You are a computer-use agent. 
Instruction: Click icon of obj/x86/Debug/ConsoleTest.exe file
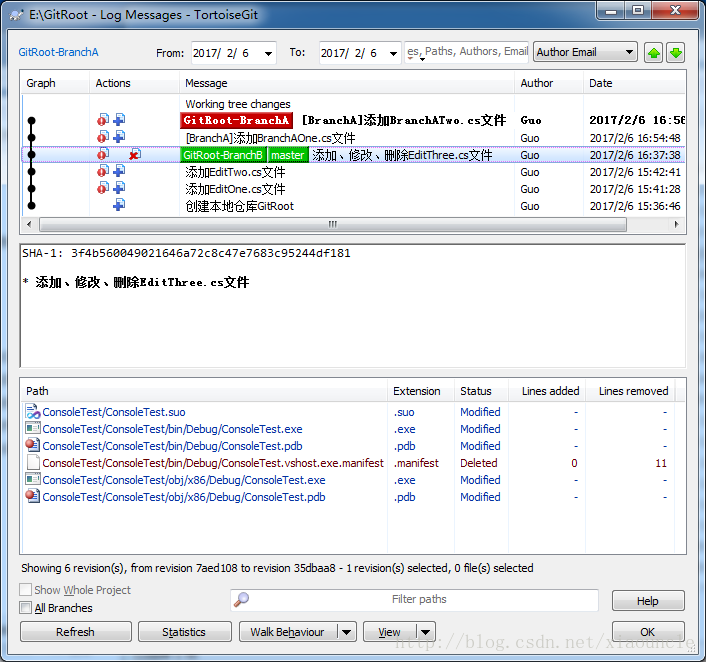coord(33,479)
